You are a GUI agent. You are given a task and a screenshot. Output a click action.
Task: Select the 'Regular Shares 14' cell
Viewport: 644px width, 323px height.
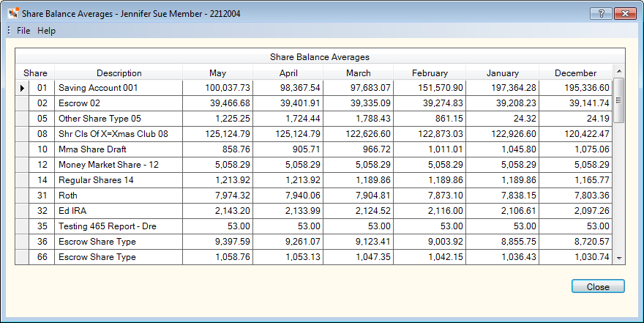click(119, 180)
